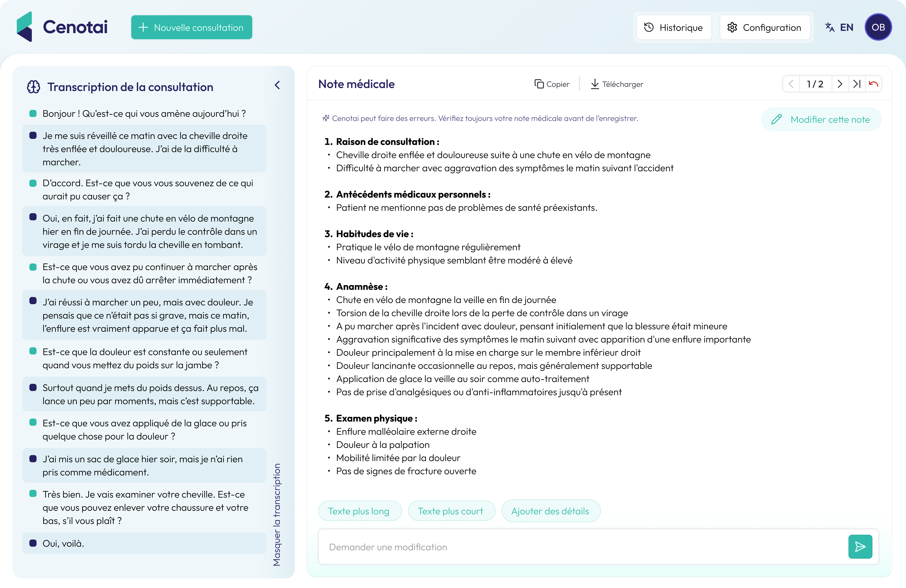Viewport: 906px width, 588px height.
Task: Select patient reply 'Je me suis réveillé ce matin'
Action: pos(144,149)
